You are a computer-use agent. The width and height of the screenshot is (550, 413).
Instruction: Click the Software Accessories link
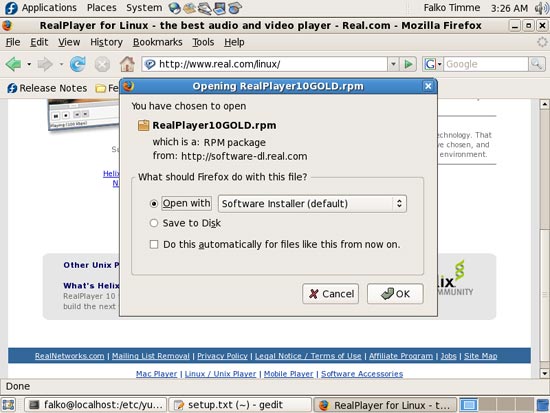(362, 374)
